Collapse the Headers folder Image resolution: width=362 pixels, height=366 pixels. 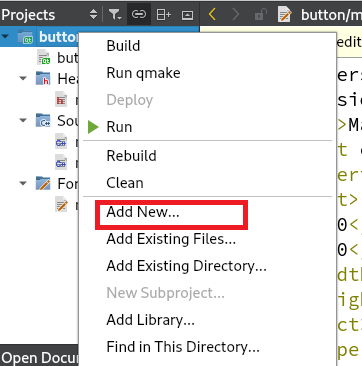(x=23, y=78)
